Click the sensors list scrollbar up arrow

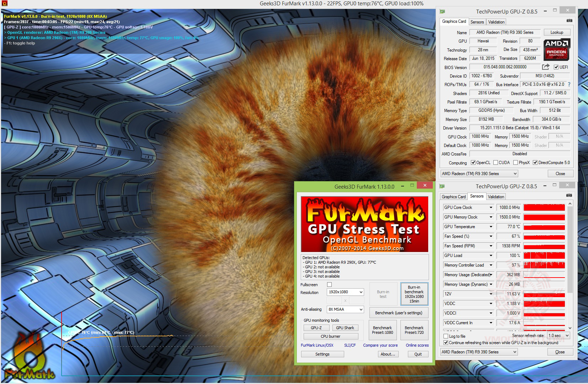pyautogui.click(x=570, y=204)
